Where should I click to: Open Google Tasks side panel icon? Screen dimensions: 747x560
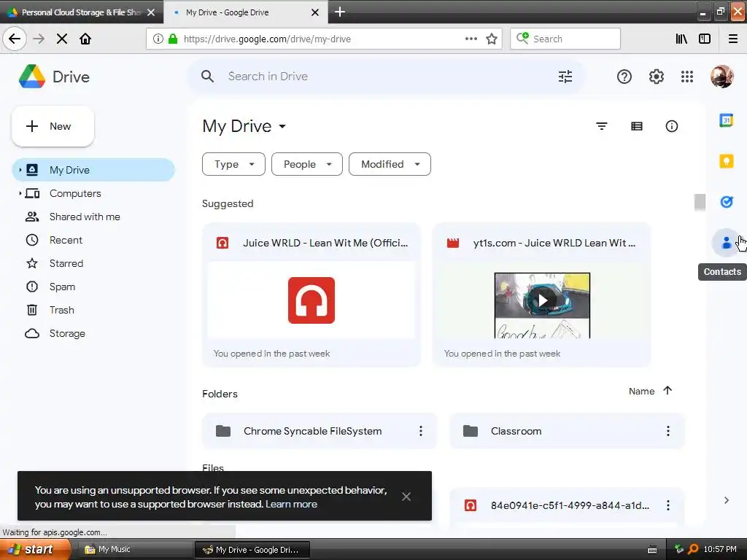(x=726, y=202)
